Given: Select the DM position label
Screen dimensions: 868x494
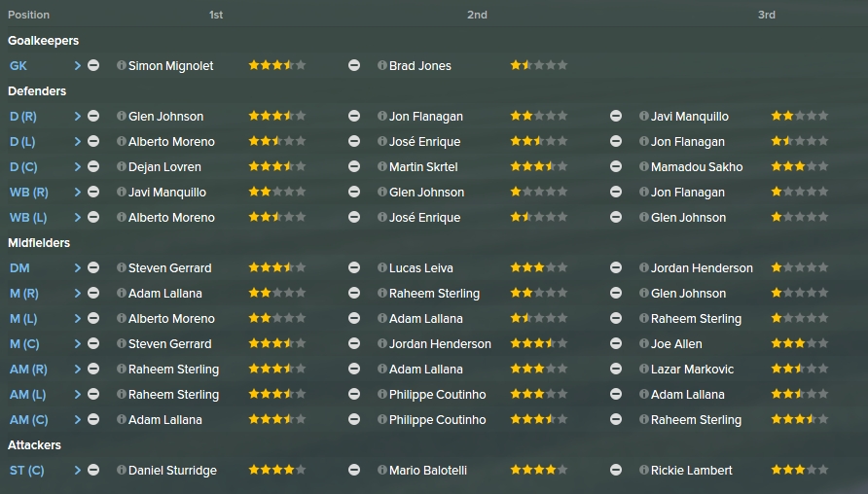Looking at the screenshot, I should click(x=19, y=268).
